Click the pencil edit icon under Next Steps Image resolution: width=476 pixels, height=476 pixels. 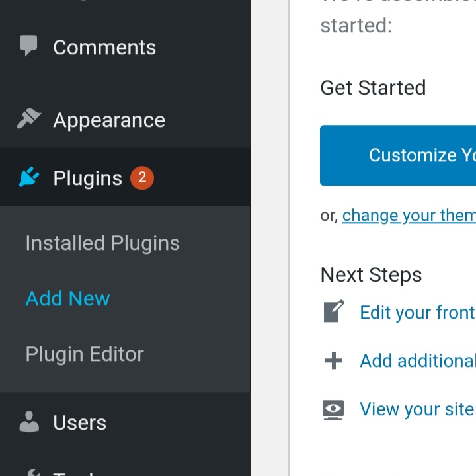[x=334, y=311]
